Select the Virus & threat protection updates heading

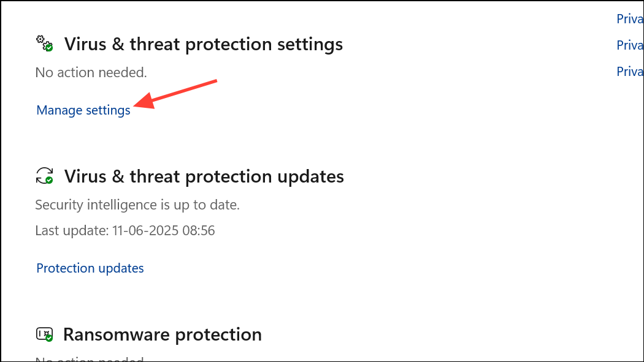point(204,176)
